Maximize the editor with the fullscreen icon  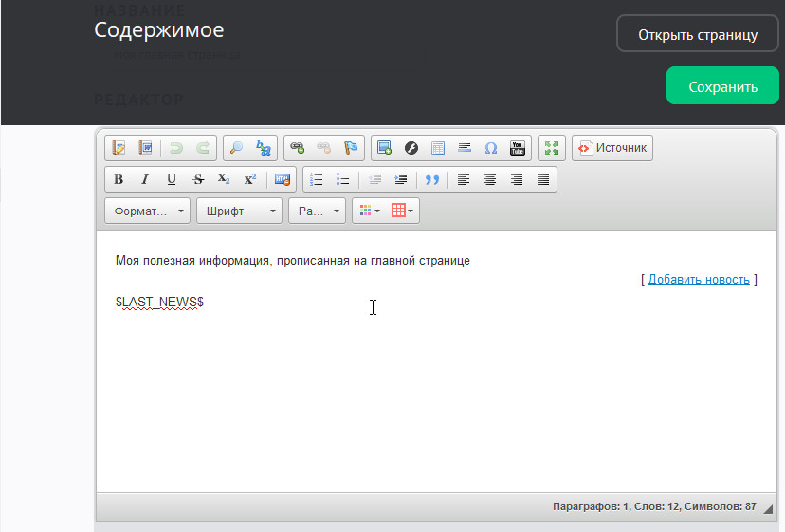[551, 148]
